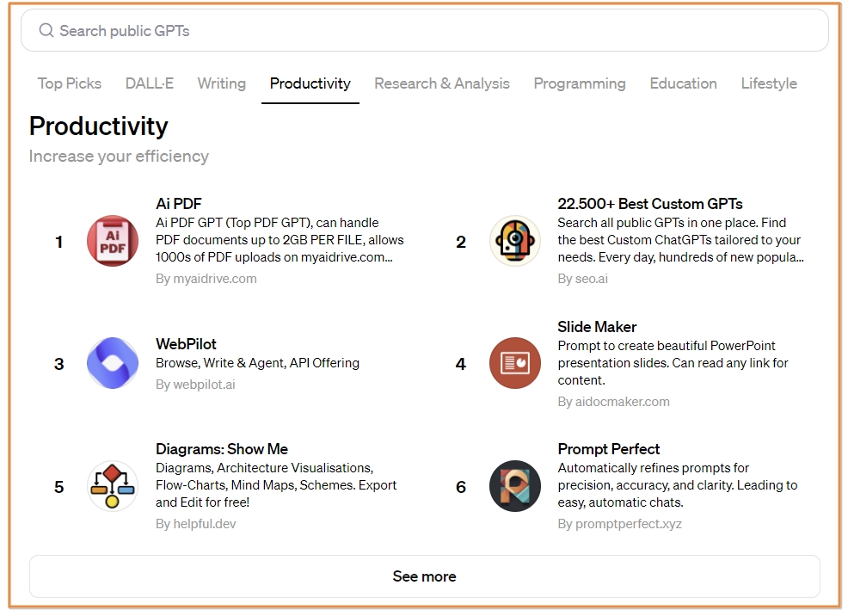Click the By helpful.dev author text
Screen dimensions: 848x616
(196, 524)
